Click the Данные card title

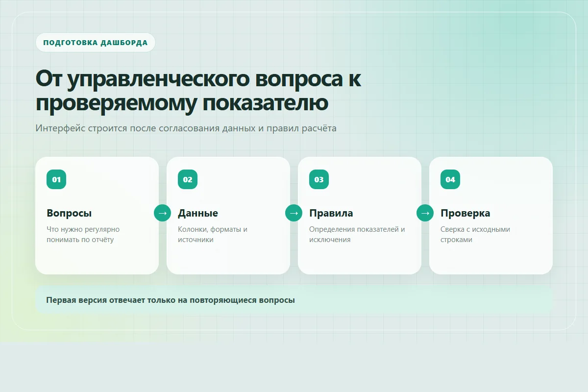click(198, 213)
